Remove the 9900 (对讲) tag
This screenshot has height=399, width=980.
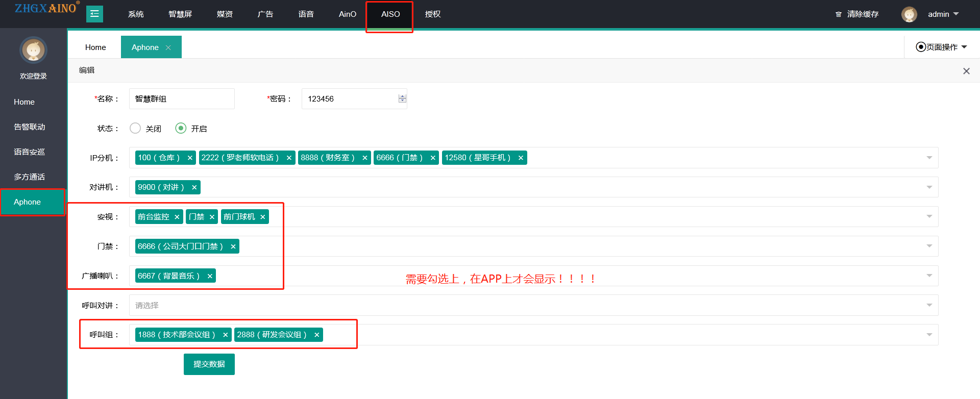coord(194,188)
